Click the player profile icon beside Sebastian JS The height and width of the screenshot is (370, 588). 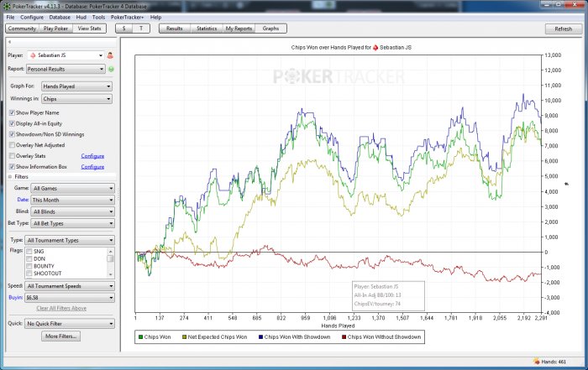coord(110,55)
